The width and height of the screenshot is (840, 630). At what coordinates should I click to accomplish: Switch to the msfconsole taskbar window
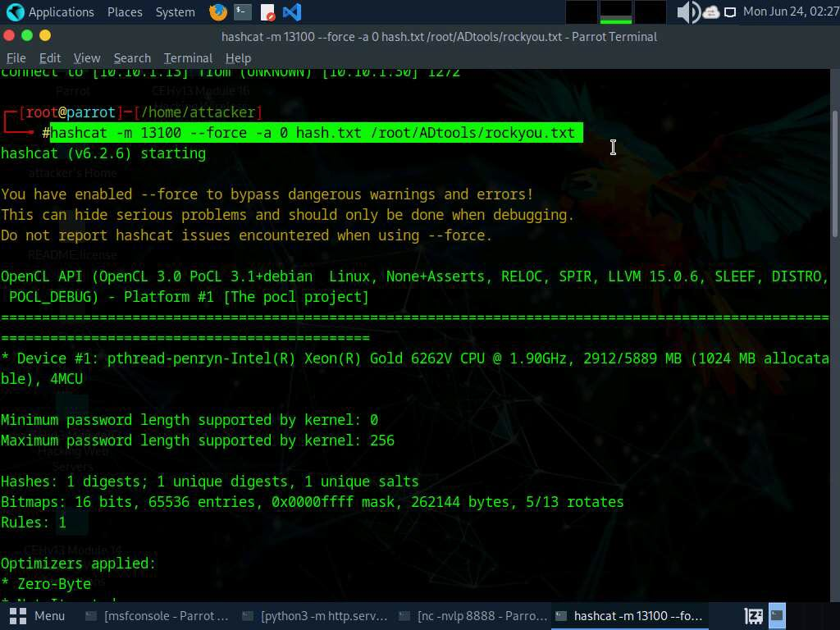click(x=157, y=616)
